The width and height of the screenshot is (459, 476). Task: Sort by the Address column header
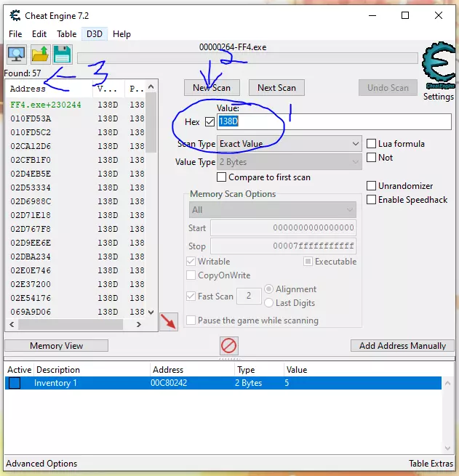(x=49, y=89)
